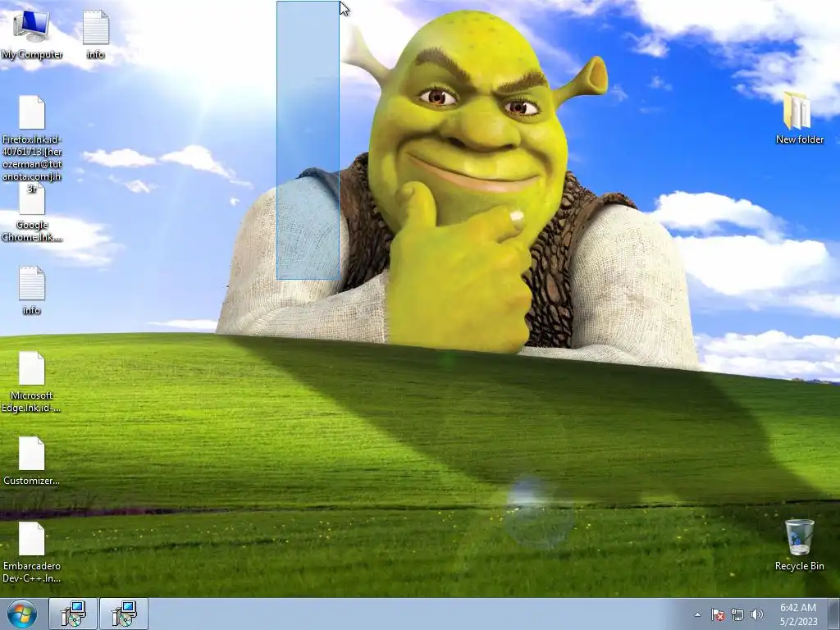Image resolution: width=840 pixels, height=630 pixels.
Task: Click the Show desktop button at the end of the taskbar
Action: (834, 614)
